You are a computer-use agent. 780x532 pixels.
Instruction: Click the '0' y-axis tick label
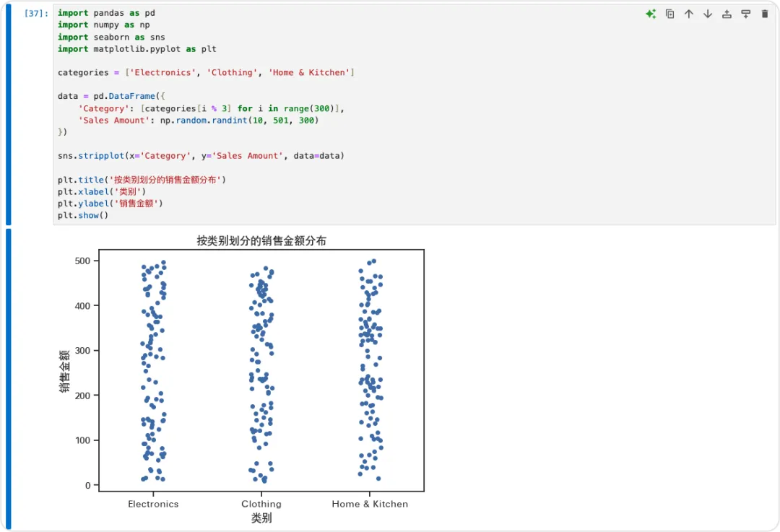tap(88, 485)
